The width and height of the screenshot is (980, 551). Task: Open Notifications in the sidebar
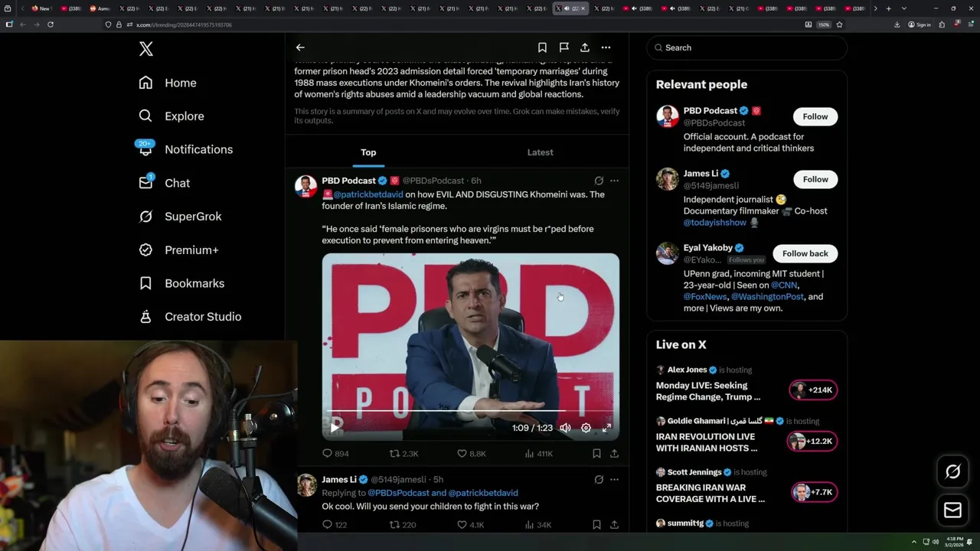click(185, 149)
